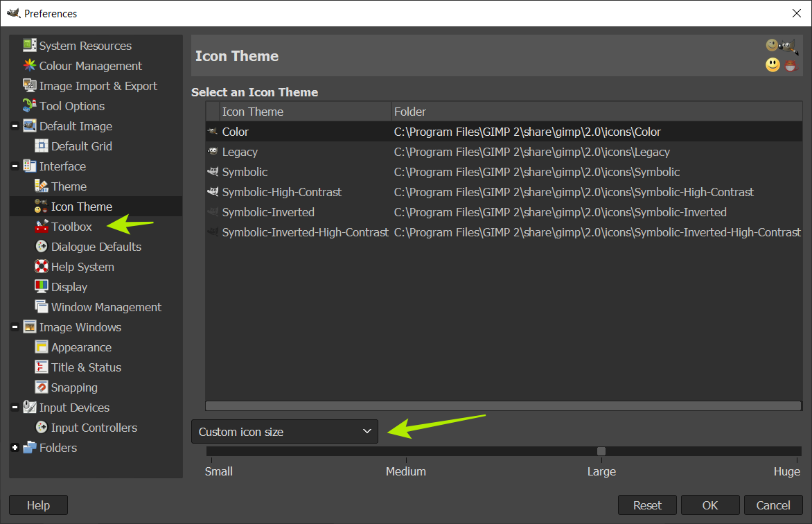812x524 pixels.
Task: Click the Title & Status icon
Action: (42, 367)
